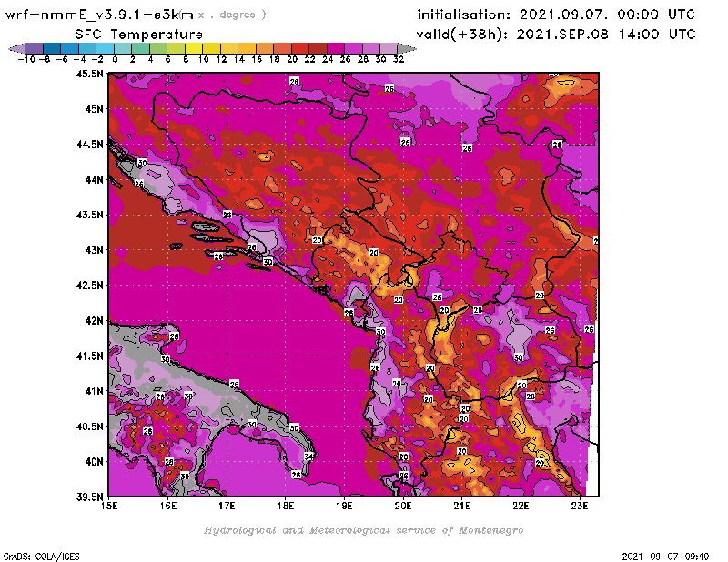Click the '17E' longitude label
The height and width of the screenshot is (562, 728).
(227, 506)
